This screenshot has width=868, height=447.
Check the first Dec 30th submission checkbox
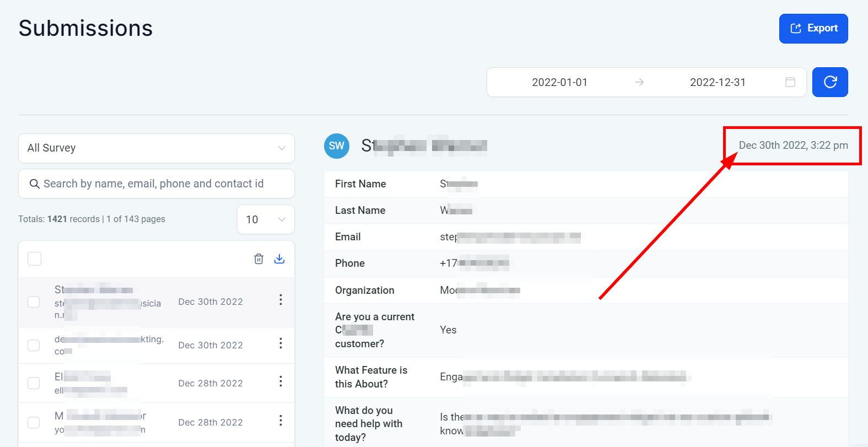coord(34,302)
